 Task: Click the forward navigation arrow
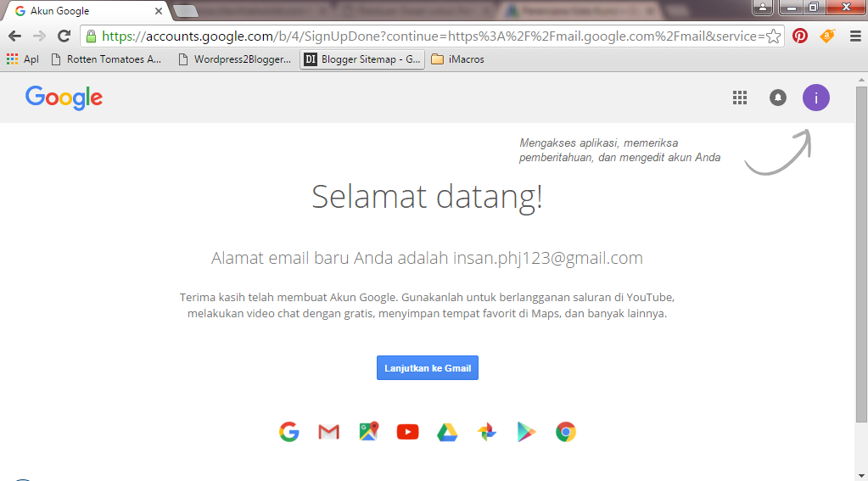[x=39, y=36]
